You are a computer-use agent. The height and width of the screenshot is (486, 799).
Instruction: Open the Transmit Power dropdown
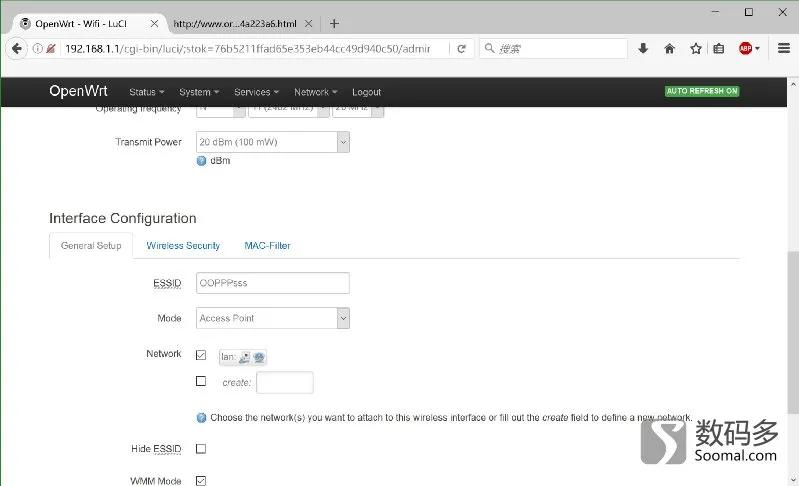click(x=273, y=142)
